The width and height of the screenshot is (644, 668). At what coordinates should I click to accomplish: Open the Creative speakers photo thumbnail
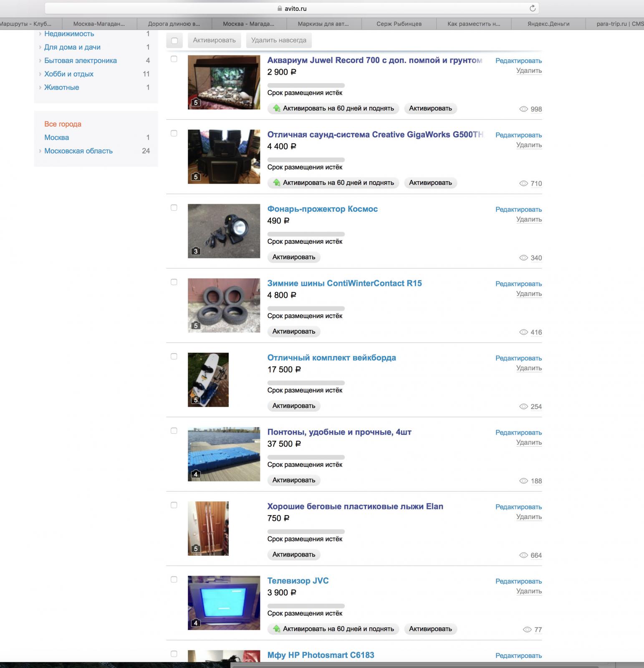(224, 157)
